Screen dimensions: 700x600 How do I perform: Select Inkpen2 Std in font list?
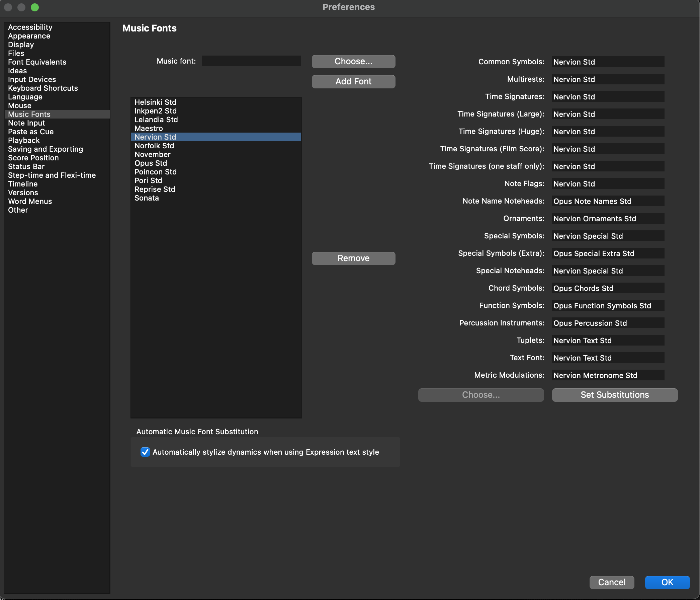tap(216, 111)
